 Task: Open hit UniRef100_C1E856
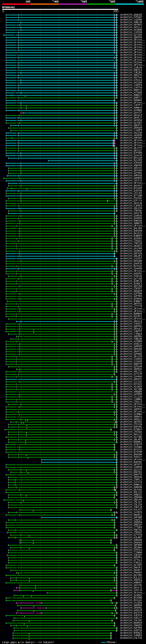click(x=131, y=20)
